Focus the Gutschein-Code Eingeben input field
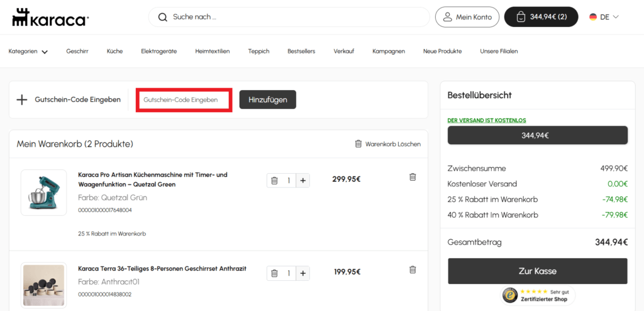Viewport: 644px width, 311px height. tap(184, 99)
